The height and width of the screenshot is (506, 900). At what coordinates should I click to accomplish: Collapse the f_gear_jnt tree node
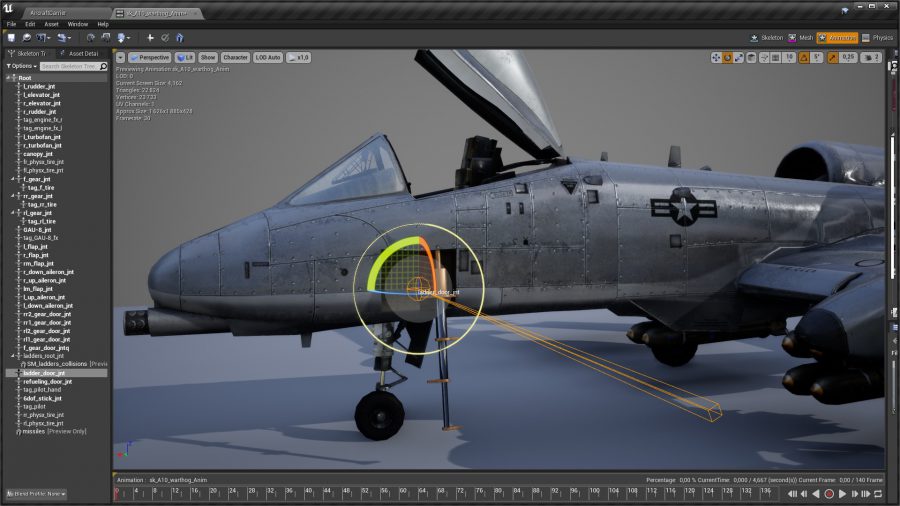(x=12, y=179)
